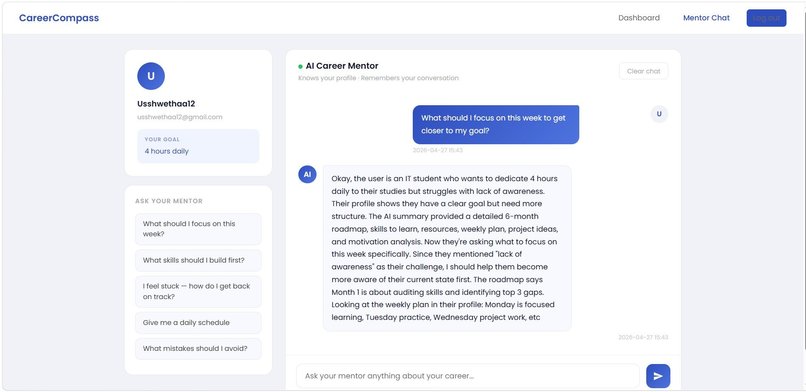Screen dimensions: 806x392
Task: Ask 'What should I focus on this week?'
Action: coord(198,229)
